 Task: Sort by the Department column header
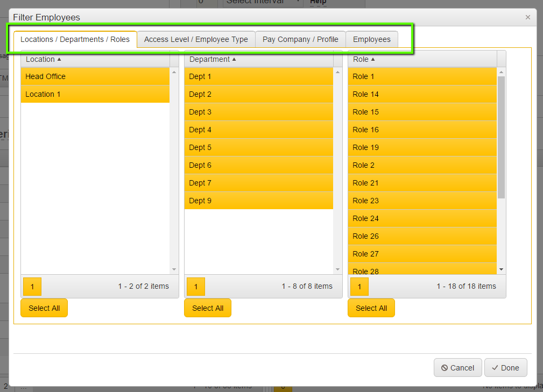pyautogui.click(x=209, y=59)
